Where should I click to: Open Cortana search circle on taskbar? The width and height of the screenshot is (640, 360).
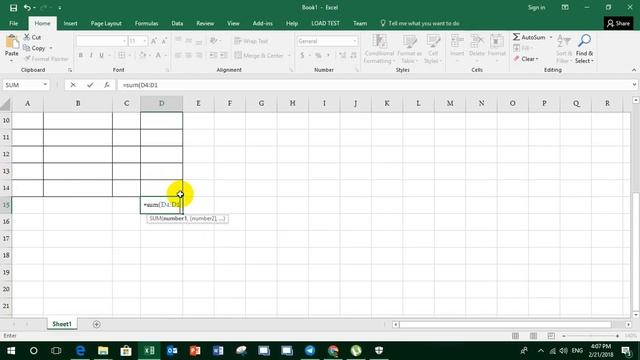click(33, 351)
